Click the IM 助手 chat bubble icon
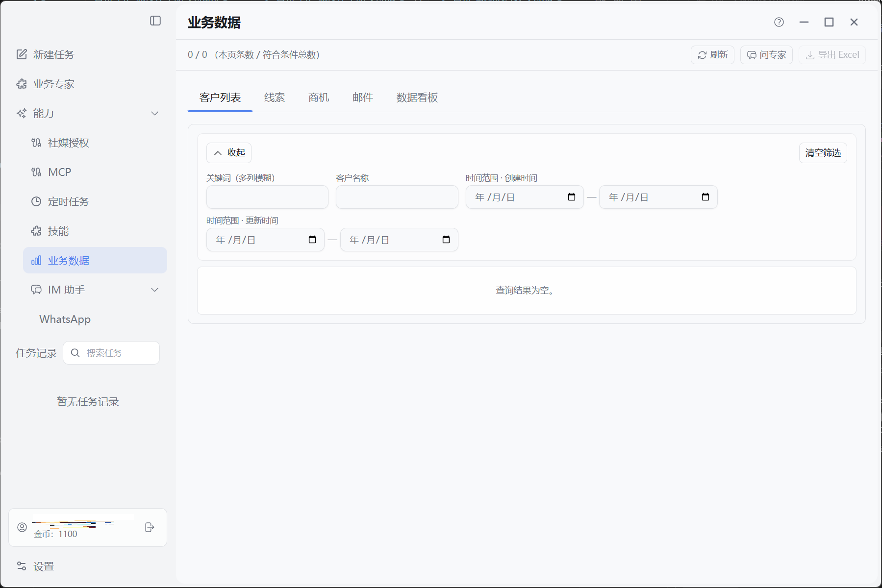Image resolution: width=882 pixels, height=588 pixels. pyautogui.click(x=36, y=290)
